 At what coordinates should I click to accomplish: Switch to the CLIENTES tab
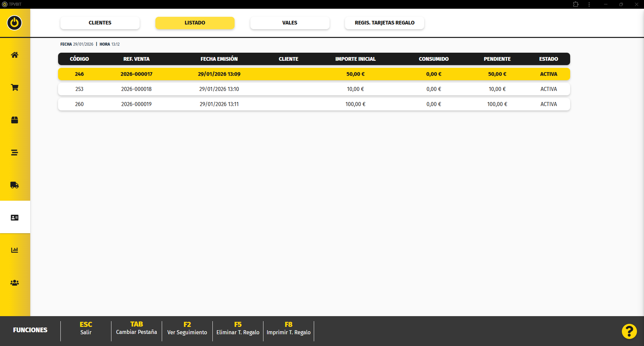(100, 23)
